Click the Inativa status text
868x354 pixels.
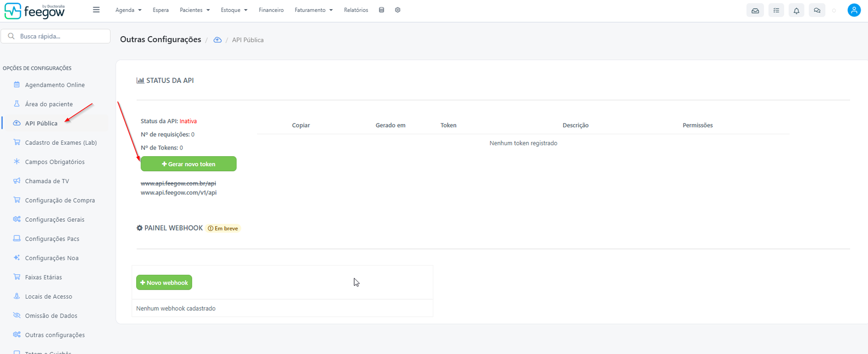pyautogui.click(x=188, y=121)
